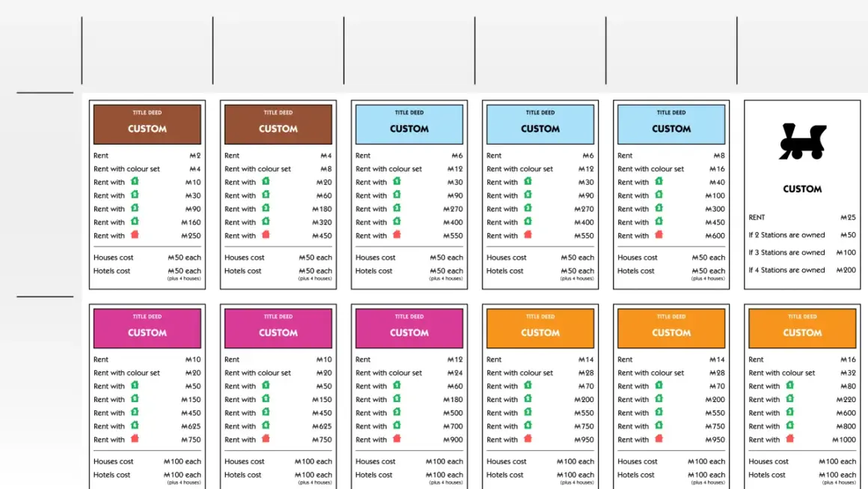Click red hotel icon beside M250 rent
Image resolution: width=868 pixels, height=489 pixels.
tap(135, 235)
